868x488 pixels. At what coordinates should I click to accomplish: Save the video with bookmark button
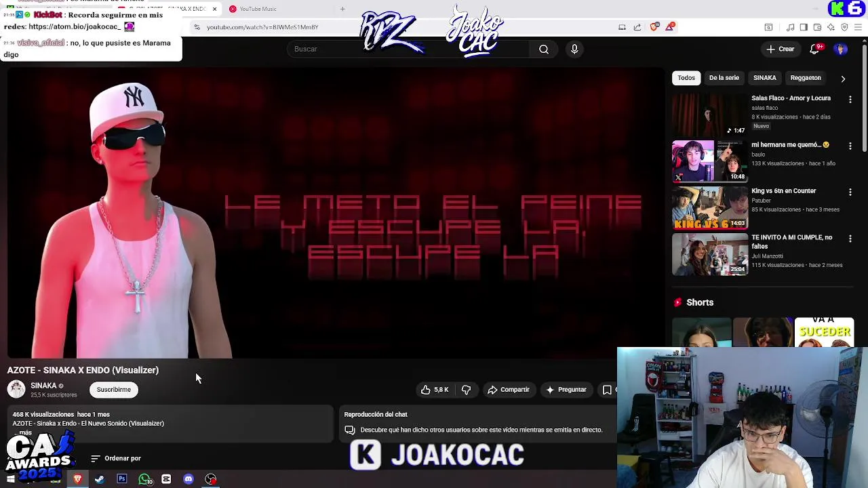tap(607, 390)
